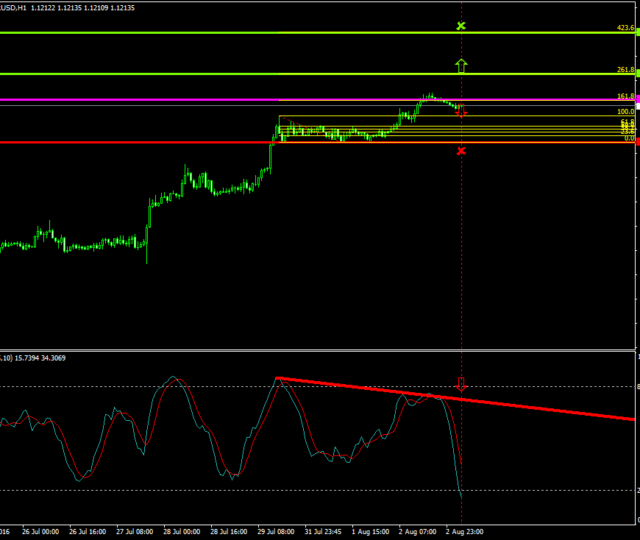This screenshot has height=540, width=640.
Task: Select the 161.8 Fibonacci level label
Action: pyautogui.click(x=626, y=96)
